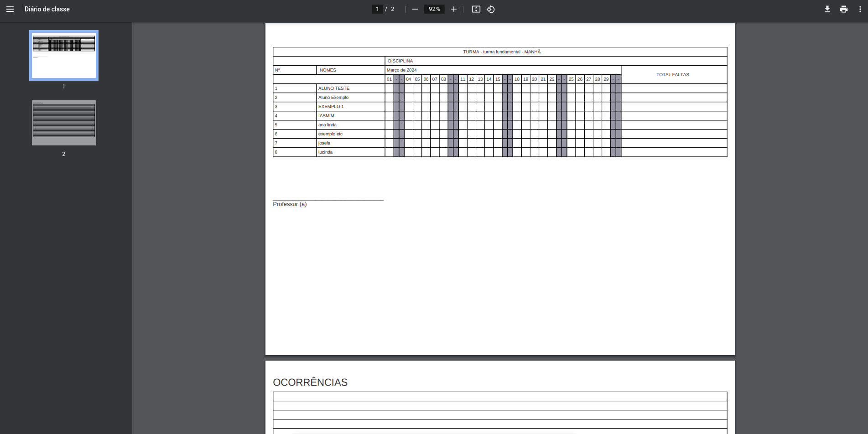Select page 2 thumbnail

[64, 123]
